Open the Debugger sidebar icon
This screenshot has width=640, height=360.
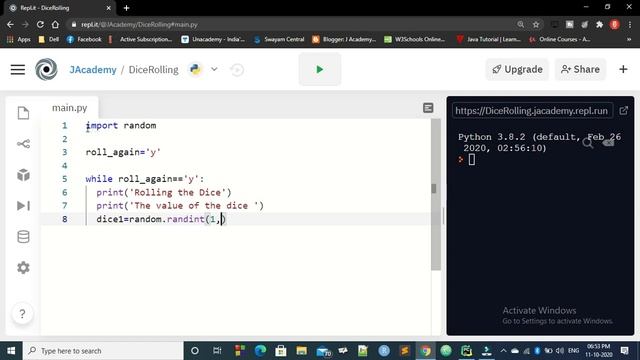(x=23, y=206)
